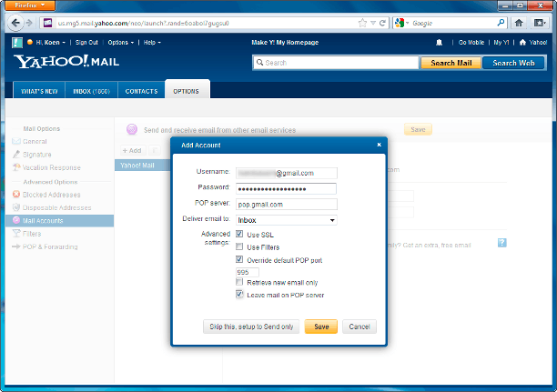This screenshot has width=557, height=392.
Task: Open Vacation Response settings
Action: point(52,167)
